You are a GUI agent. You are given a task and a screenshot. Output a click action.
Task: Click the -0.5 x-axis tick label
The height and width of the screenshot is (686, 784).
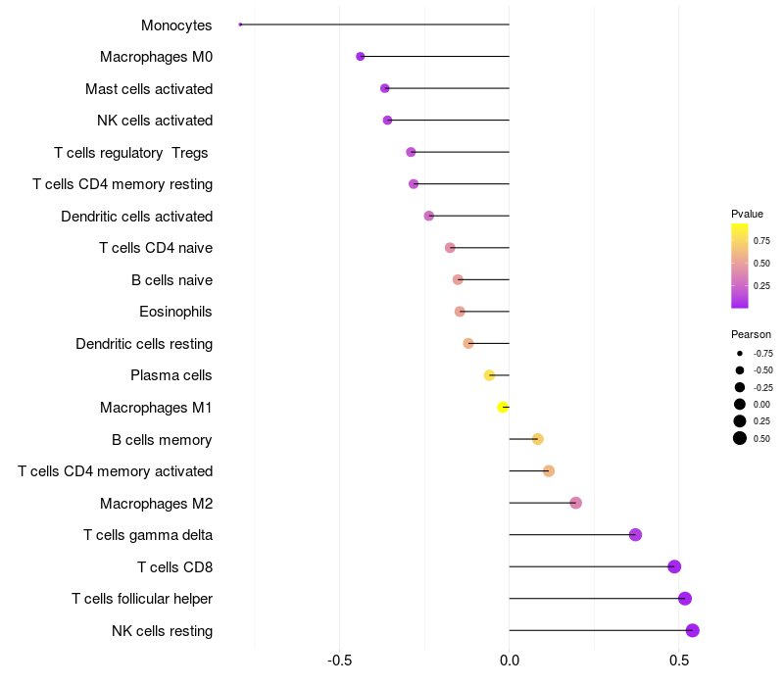pyautogui.click(x=339, y=661)
